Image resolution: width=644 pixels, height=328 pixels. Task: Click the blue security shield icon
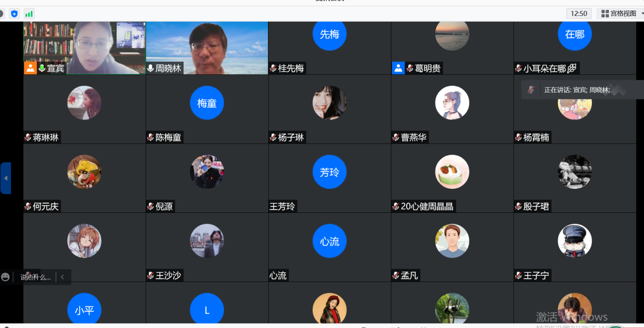[x=14, y=13]
